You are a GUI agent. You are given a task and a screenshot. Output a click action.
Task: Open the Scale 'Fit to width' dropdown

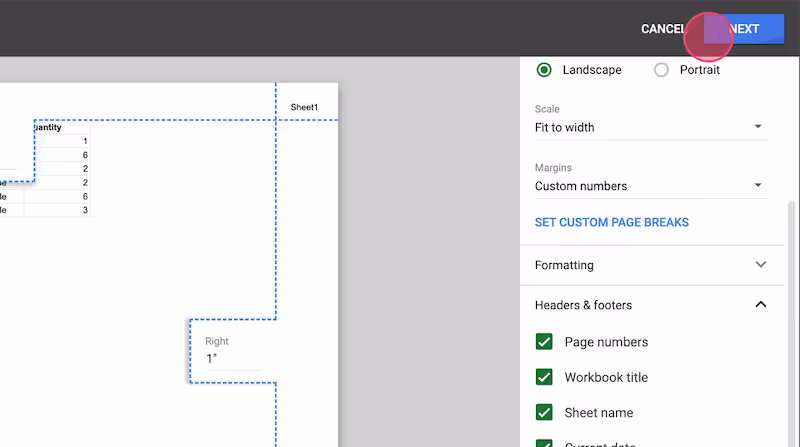(x=651, y=128)
